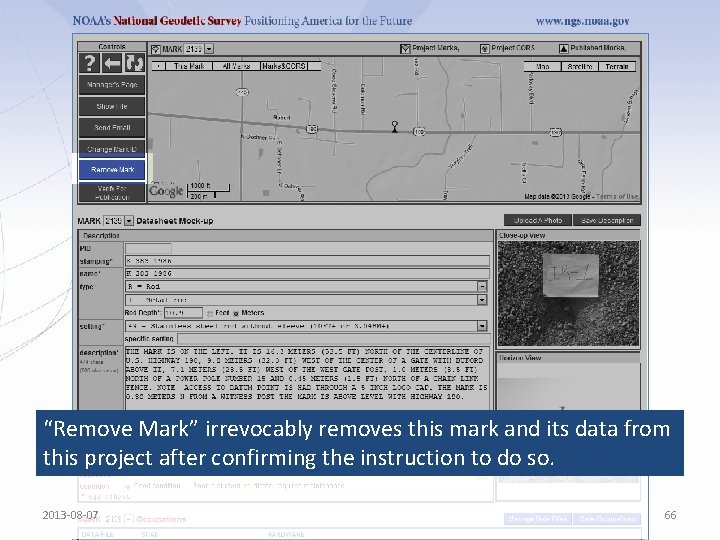Switch map to Satellite view

tap(580, 67)
